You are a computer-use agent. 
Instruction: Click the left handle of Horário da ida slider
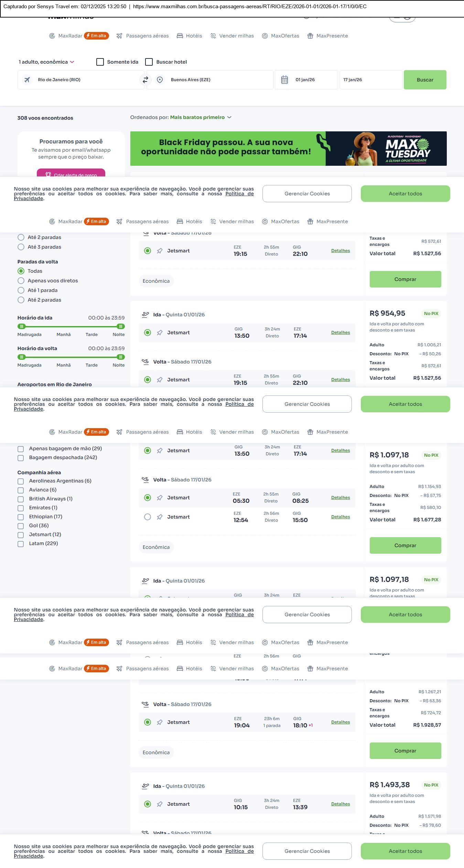click(21, 326)
